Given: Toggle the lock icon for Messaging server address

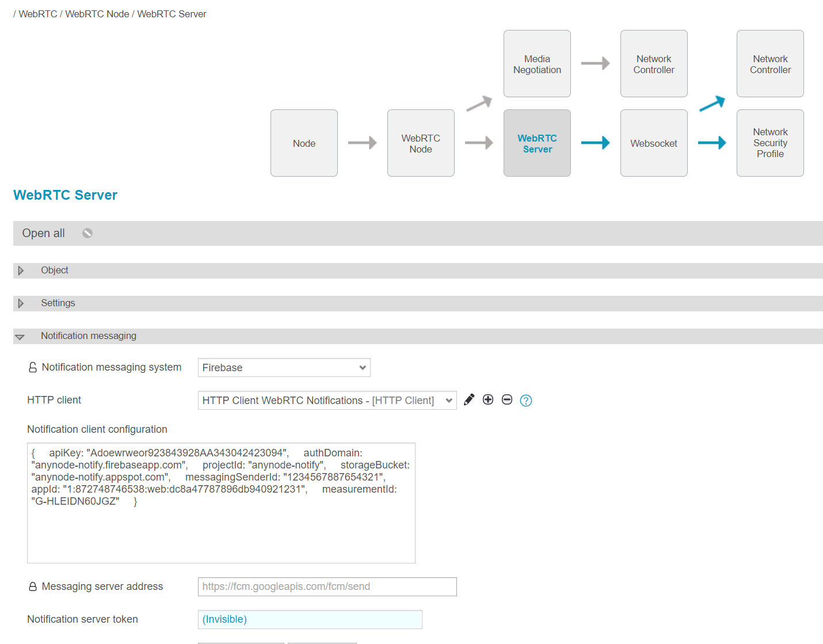Looking at the screenshot, I should coord(33,586).
